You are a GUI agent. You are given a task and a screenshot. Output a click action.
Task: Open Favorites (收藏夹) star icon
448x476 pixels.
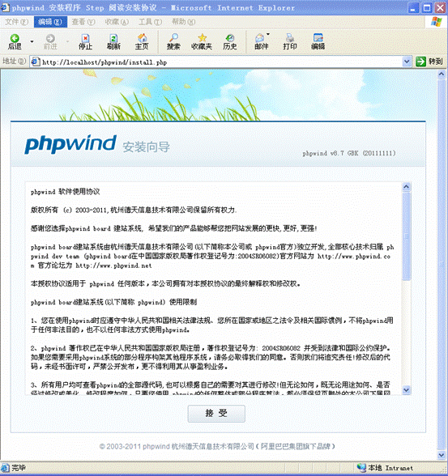[202, 41]
